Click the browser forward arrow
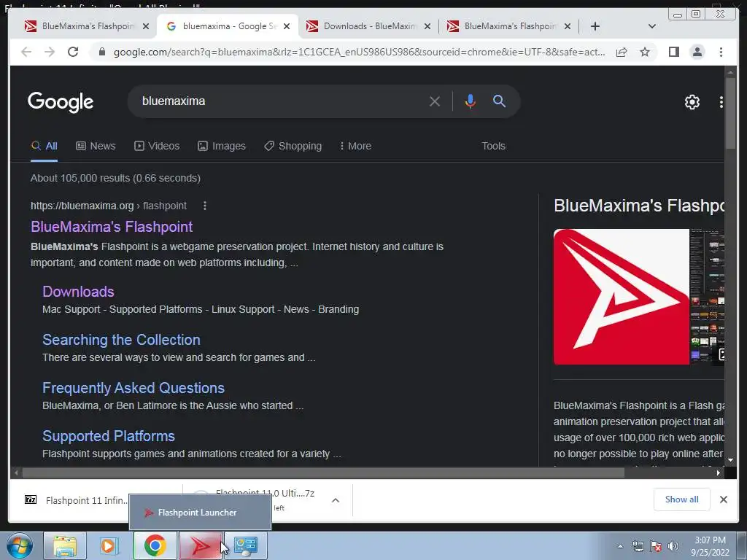The width and height of the screenshot is (747, 560). [x=50, y=52]
